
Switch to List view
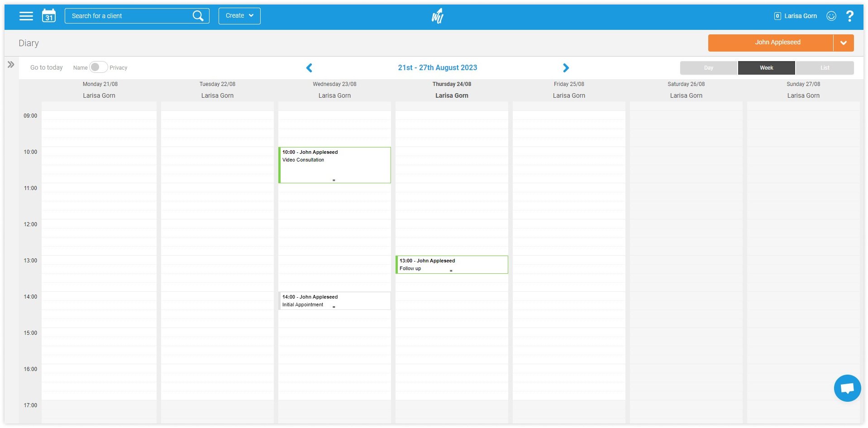coord(825,68)
